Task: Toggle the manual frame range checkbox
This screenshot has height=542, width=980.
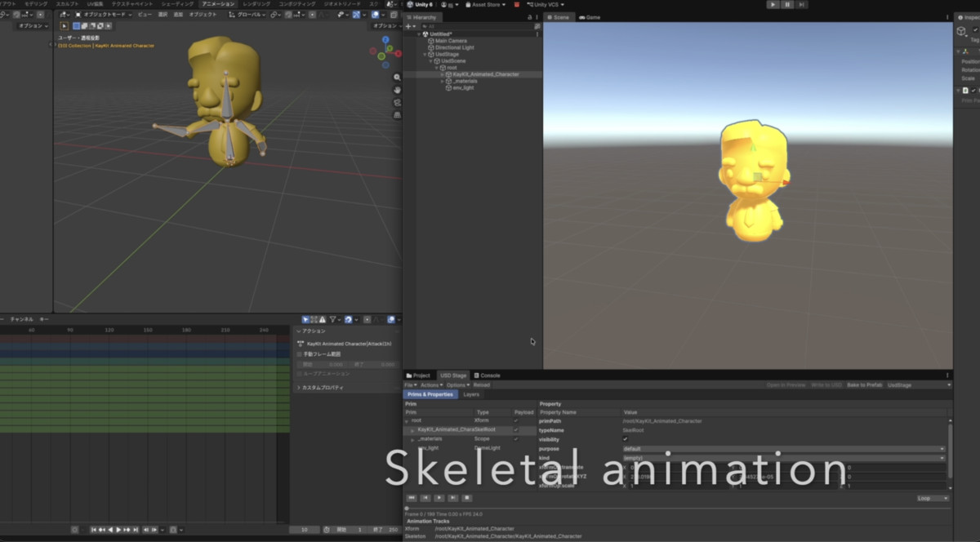Action: click(x=299, y=354)
